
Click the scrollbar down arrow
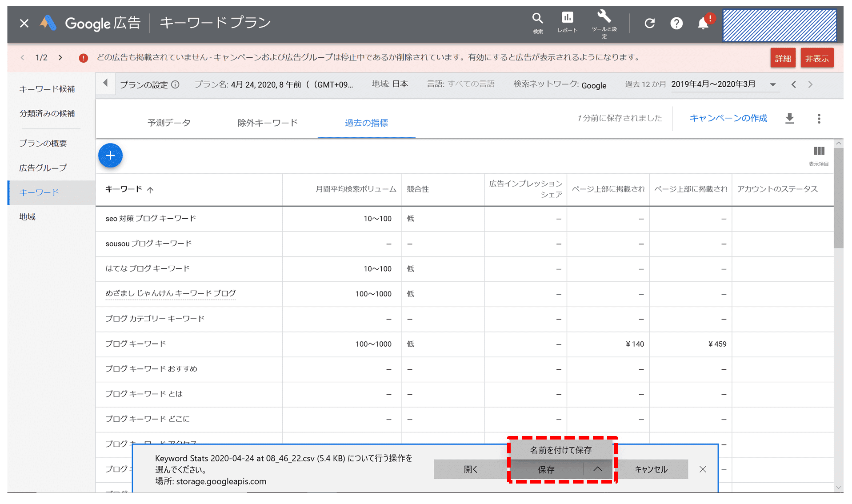(838, 488)
